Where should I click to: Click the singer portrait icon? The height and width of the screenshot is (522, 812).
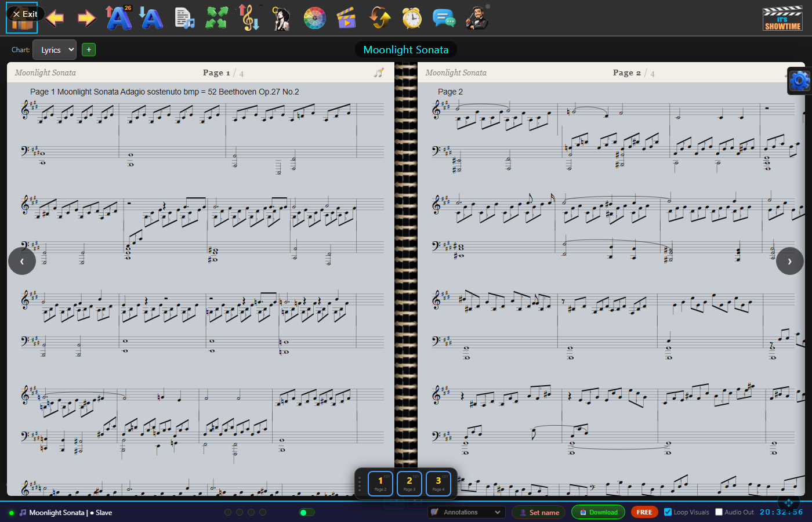281,18
